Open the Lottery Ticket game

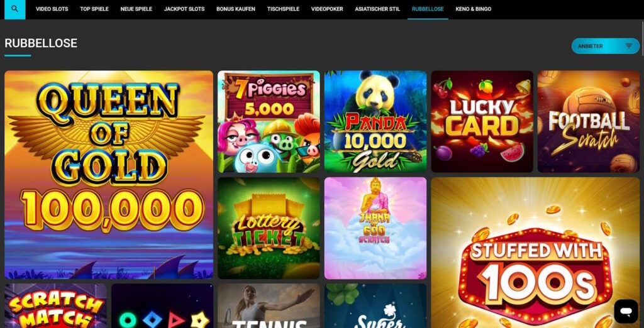[x=269, y=228]
